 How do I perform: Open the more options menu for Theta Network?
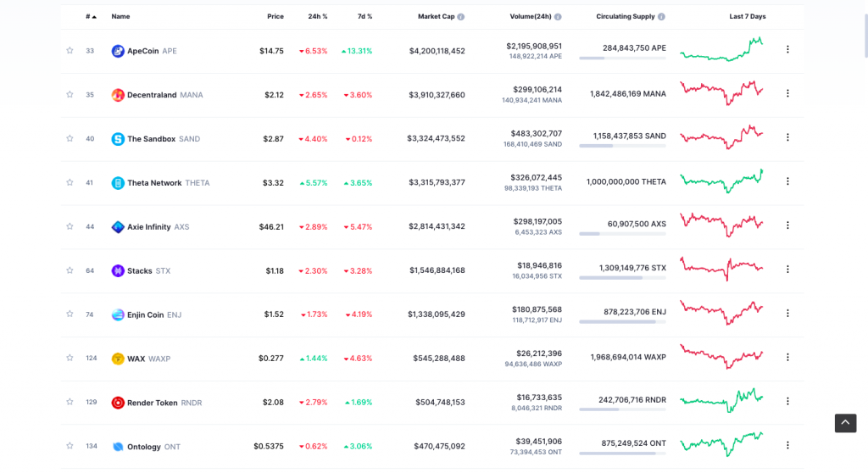click(x=787, y=181)
